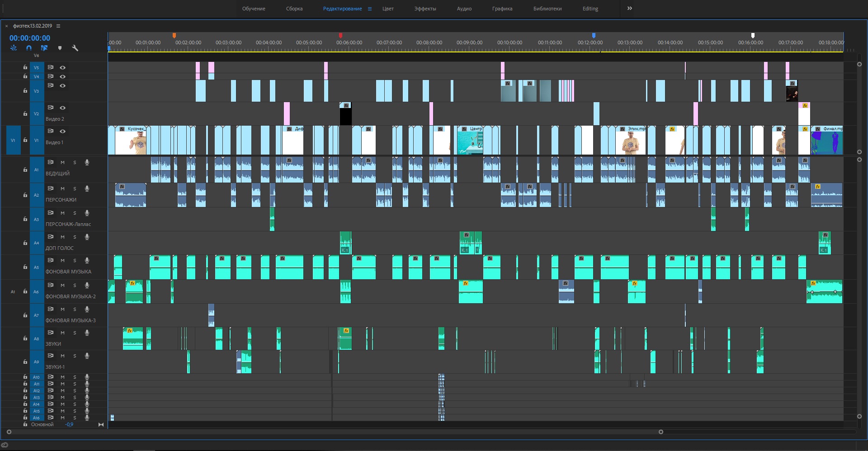
Task: Switch to the Графика workspace
Action: point(502,9)
